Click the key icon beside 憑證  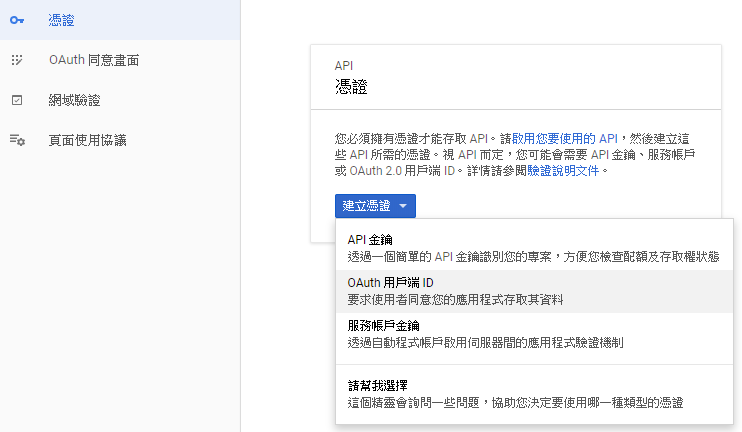click(x=17, y=20)
